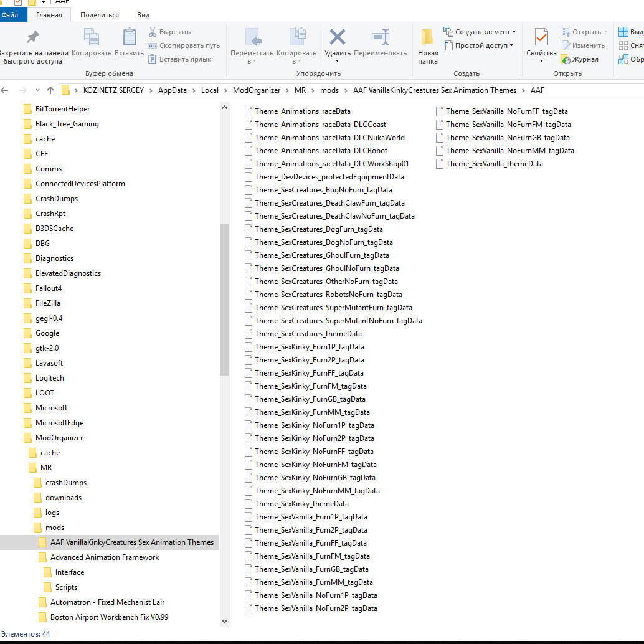Click the Move to (Переместить в) icon
Viewport: 644px width, 644px height.
tap(253, 38)
